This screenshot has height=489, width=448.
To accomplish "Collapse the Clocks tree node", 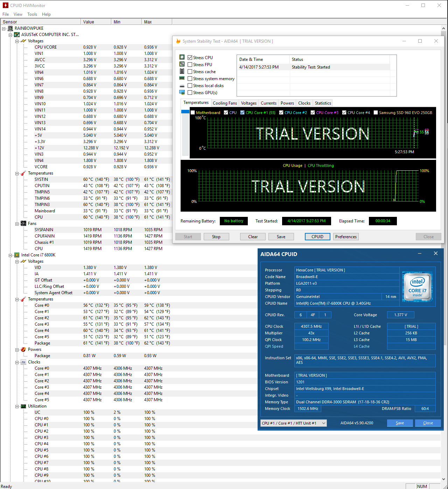I will click(x=17, y=362).
